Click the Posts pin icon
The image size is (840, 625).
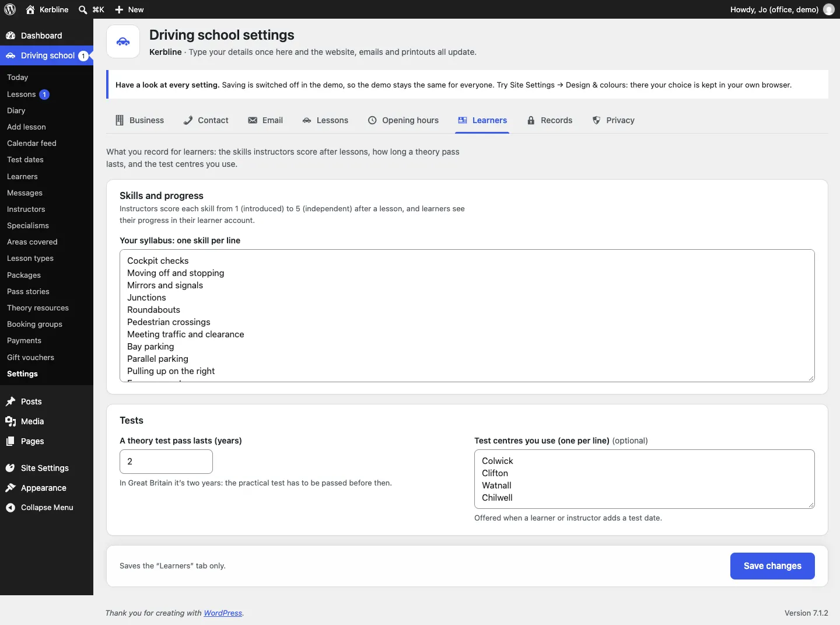10,401
